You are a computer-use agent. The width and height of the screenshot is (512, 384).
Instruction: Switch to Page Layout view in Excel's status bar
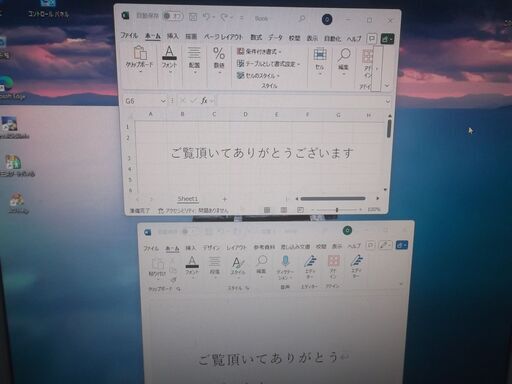point(284,210)
